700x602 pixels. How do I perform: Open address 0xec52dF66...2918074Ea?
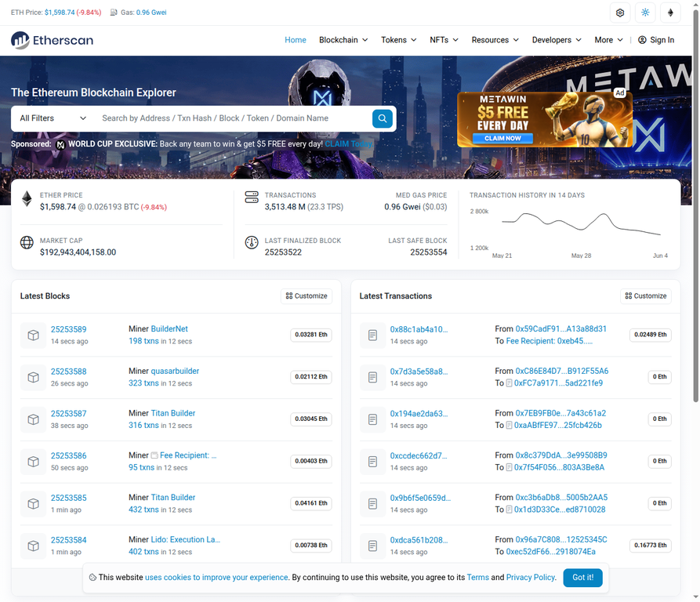click(x=550, y=552)
